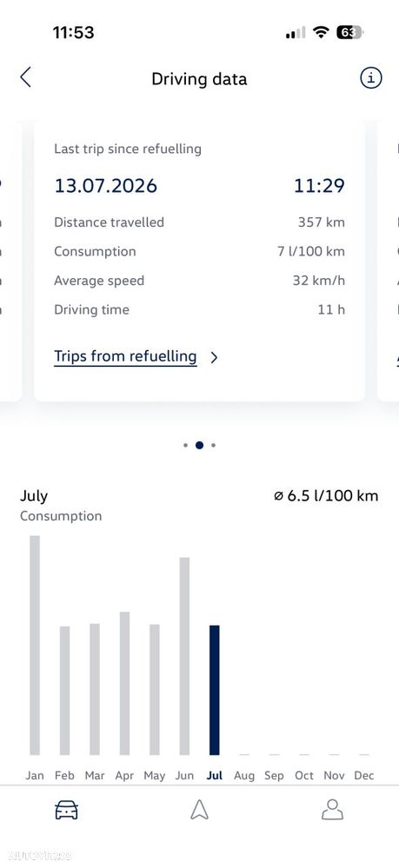Open the navigation arrow tab icon
The height and width of the screenshot is (868, 399).
200,810
